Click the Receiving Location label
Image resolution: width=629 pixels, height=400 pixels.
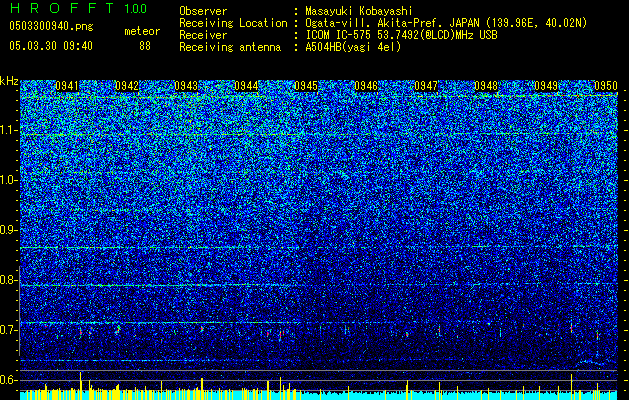tap(233, 23)
